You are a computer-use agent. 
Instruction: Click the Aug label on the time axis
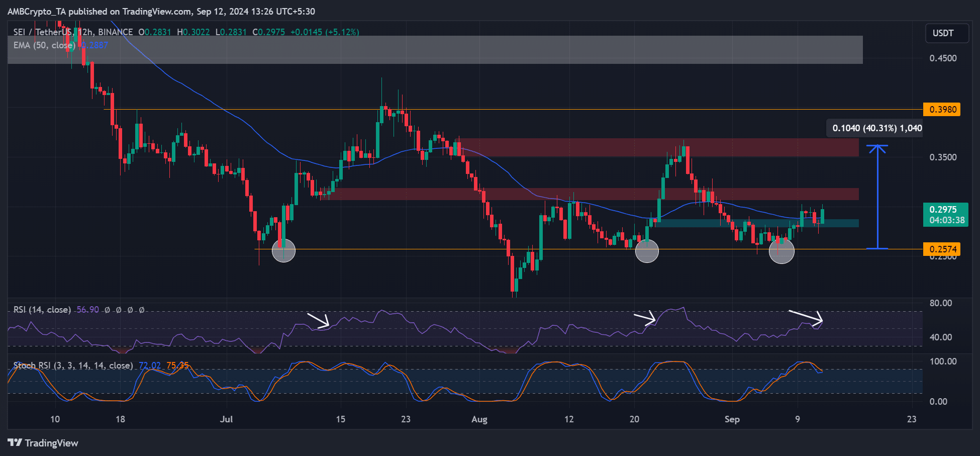(x=479, y=419)
